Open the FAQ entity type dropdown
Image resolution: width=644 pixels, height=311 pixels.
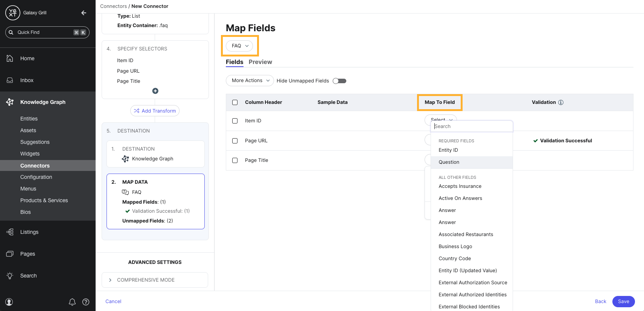pos(239,46)
